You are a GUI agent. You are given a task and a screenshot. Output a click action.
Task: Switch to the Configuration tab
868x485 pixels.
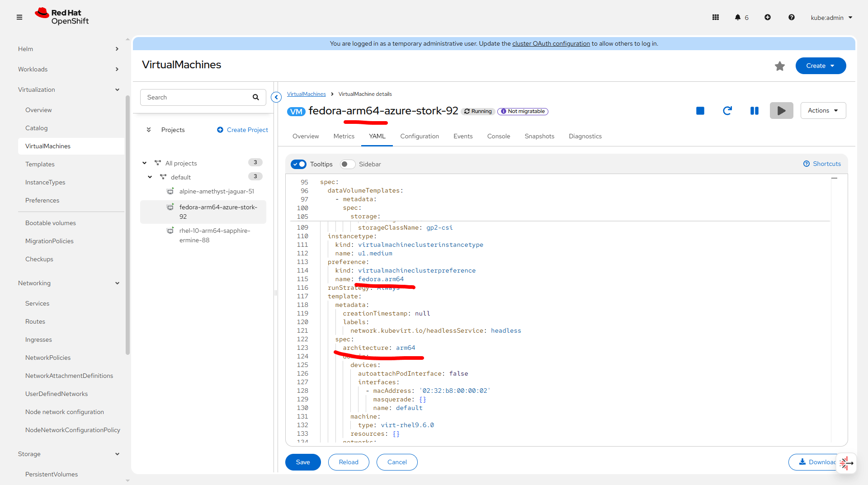point(420,136)
